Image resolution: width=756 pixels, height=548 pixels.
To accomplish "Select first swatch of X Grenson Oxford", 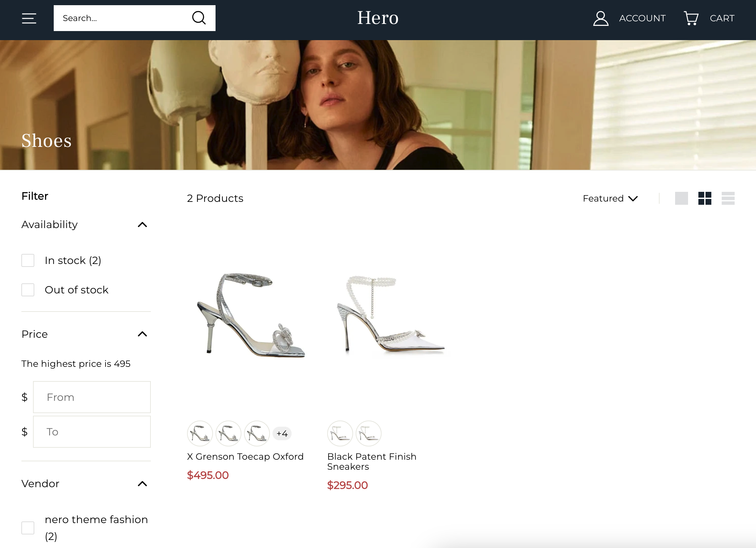I will pyautogui.click(x=200, y=433).
